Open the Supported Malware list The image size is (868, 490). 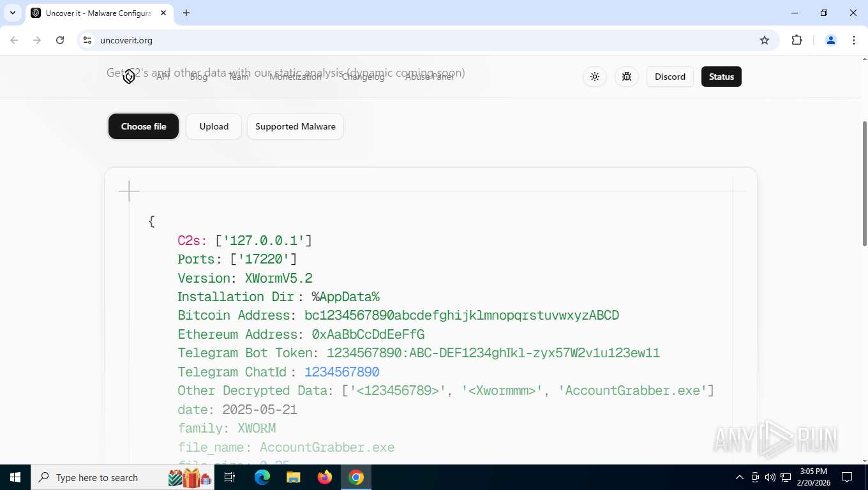(x=296, y=126)
